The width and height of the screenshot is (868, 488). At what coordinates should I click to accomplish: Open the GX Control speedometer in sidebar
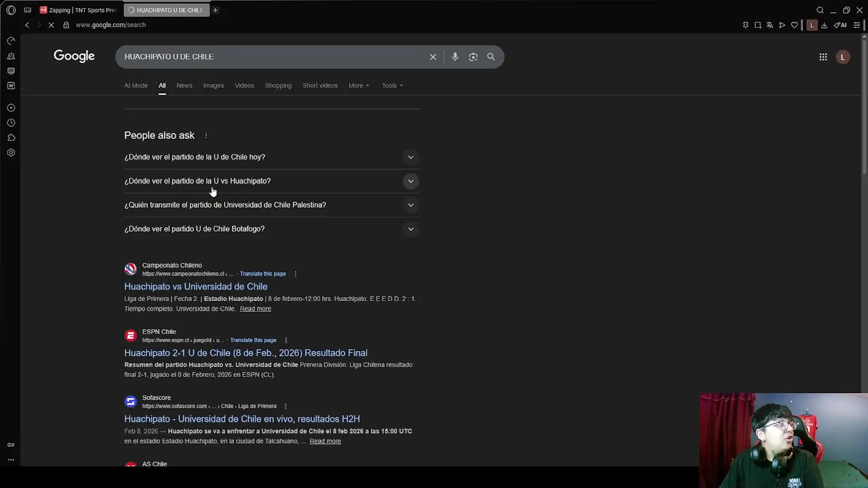click(x=11, y=41)
